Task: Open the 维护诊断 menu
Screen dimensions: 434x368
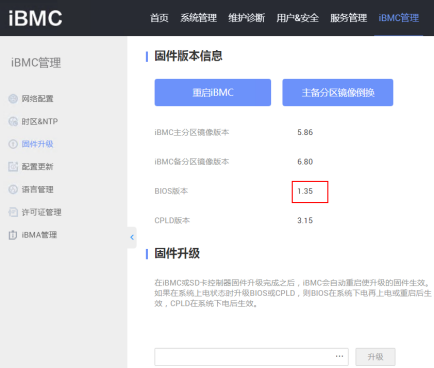Action: pyautogui.click(x=247, y=18)
